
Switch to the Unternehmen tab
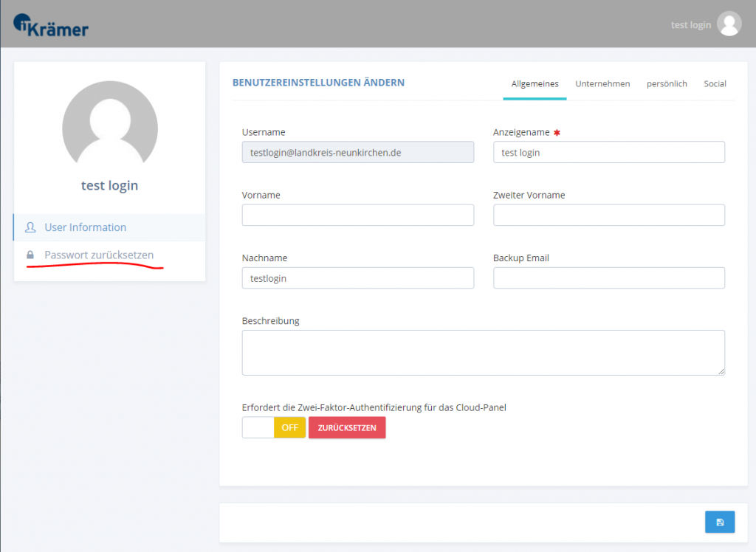(602, 84)
